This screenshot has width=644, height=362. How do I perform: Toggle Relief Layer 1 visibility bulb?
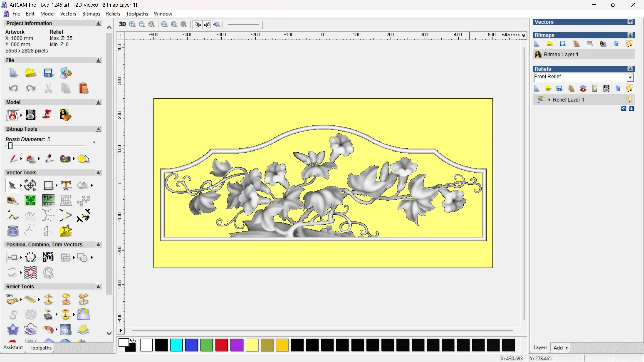tap(629, 100)
